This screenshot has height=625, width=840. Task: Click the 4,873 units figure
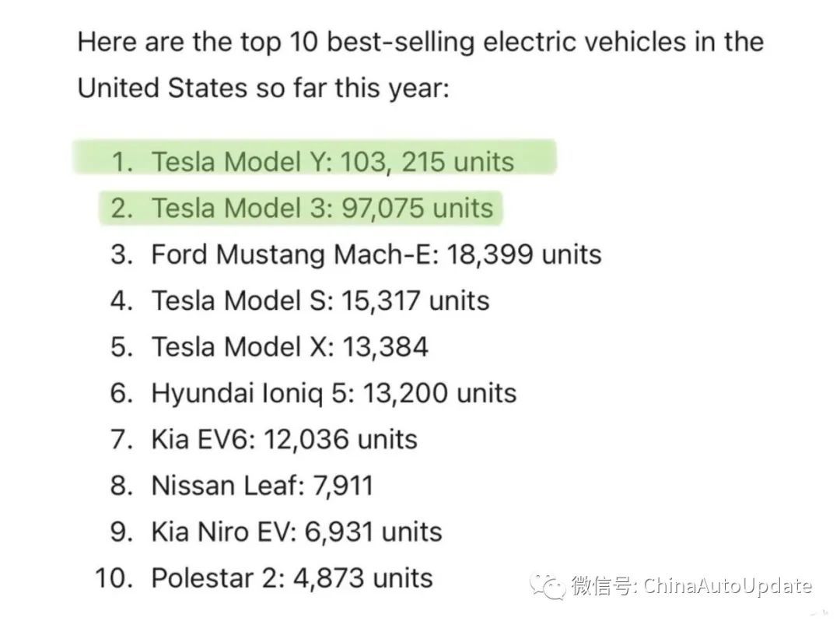point(363,578)
